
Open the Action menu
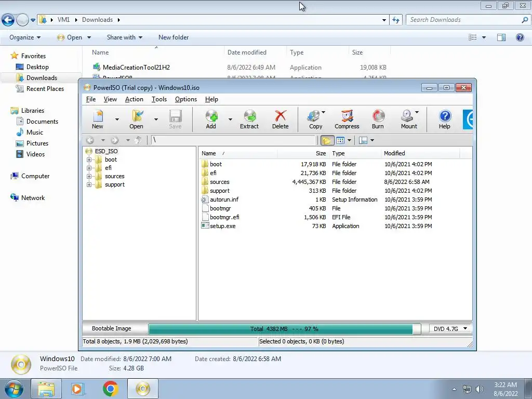click(134, 99)
